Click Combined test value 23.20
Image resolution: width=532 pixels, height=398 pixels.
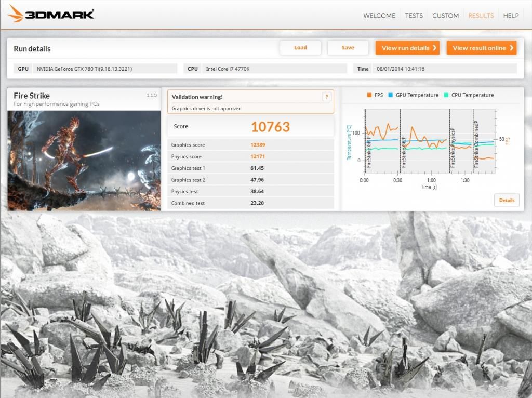tap(257, 203)
